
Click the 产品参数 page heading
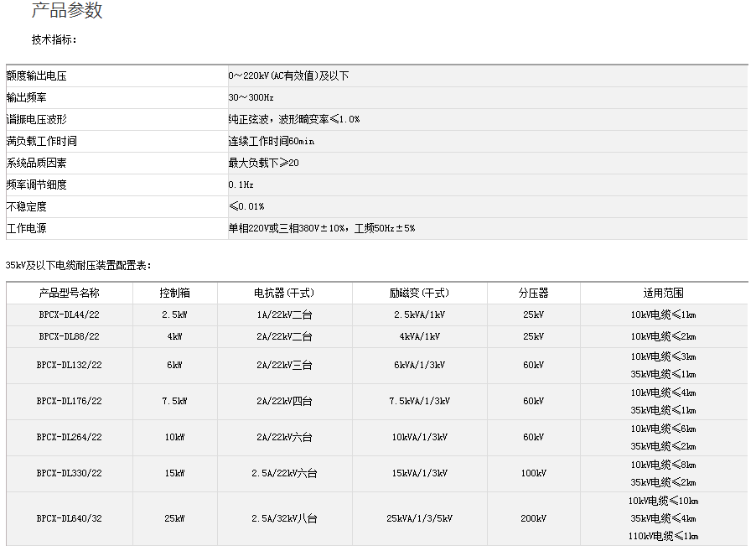point(67,11)
